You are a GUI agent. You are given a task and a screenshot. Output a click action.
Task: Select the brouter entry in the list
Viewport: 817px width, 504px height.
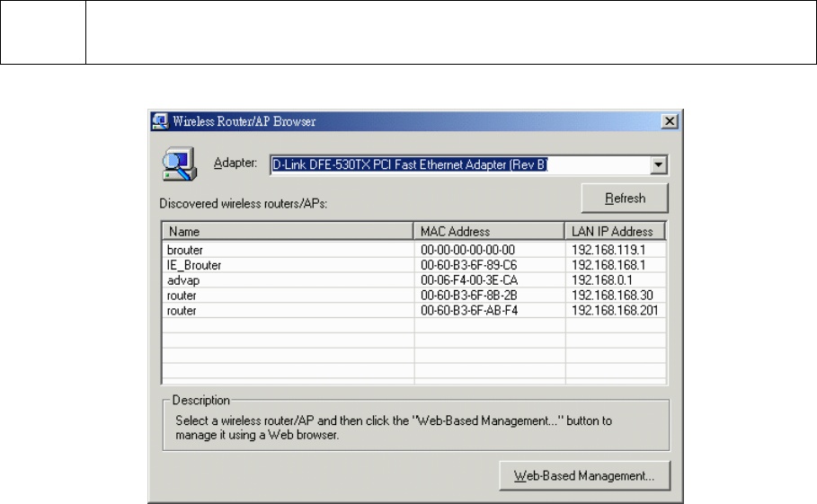pyautogui.click(x=185, y=250)
